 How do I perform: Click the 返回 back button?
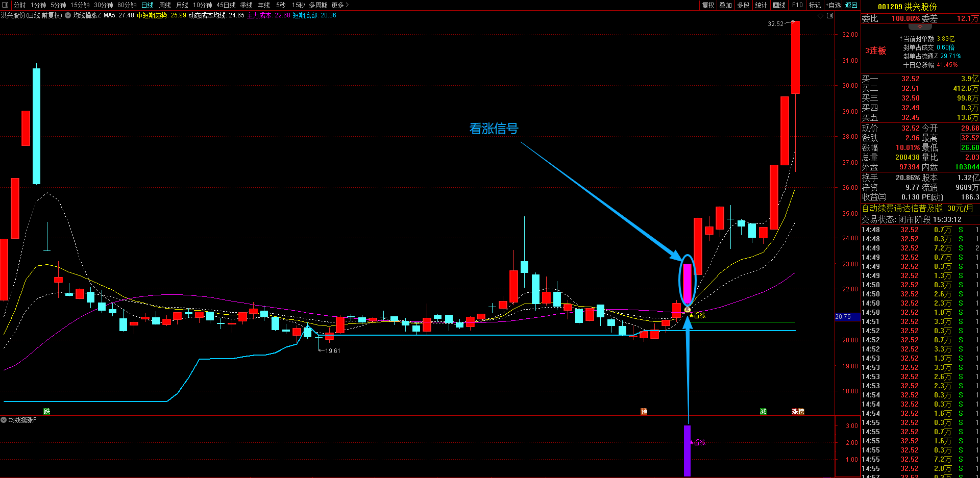coord(851,5)
